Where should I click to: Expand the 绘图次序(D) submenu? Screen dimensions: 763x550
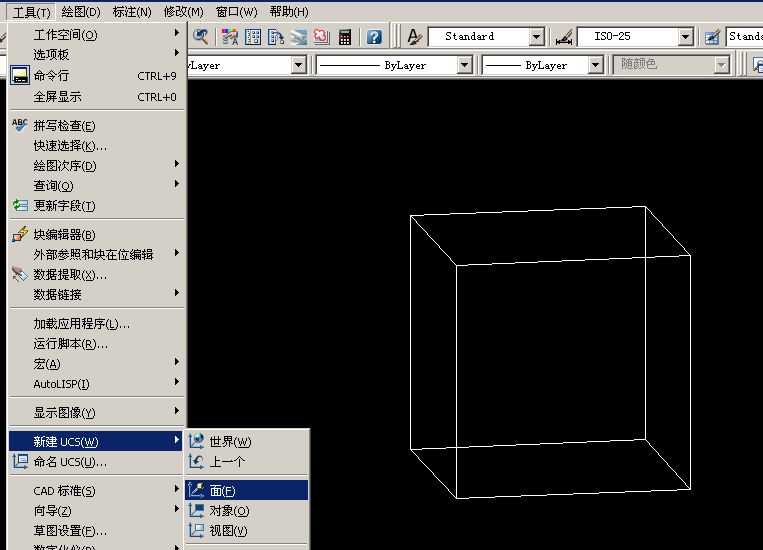pyautogui.click(x=97, y=165)
